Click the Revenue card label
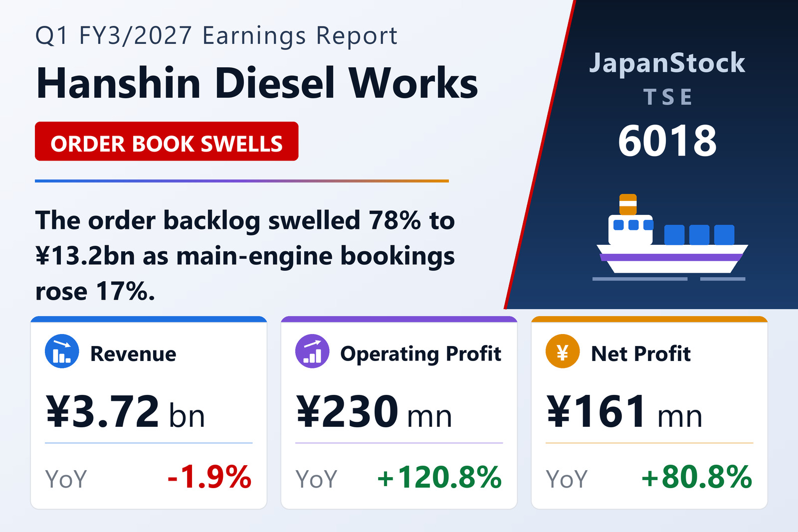This screenshot has height=532, width=798. coord(133,354)
